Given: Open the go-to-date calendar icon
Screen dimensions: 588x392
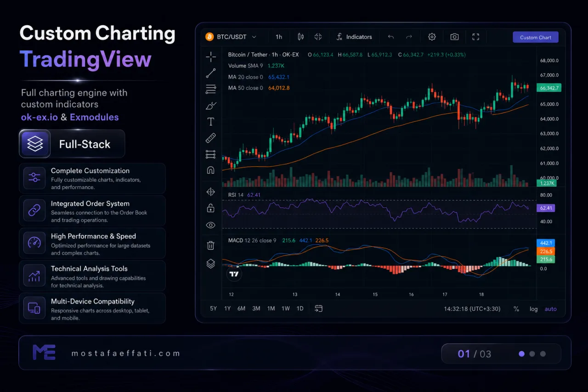Looking at the screenshot, I should tap(318, 308).
